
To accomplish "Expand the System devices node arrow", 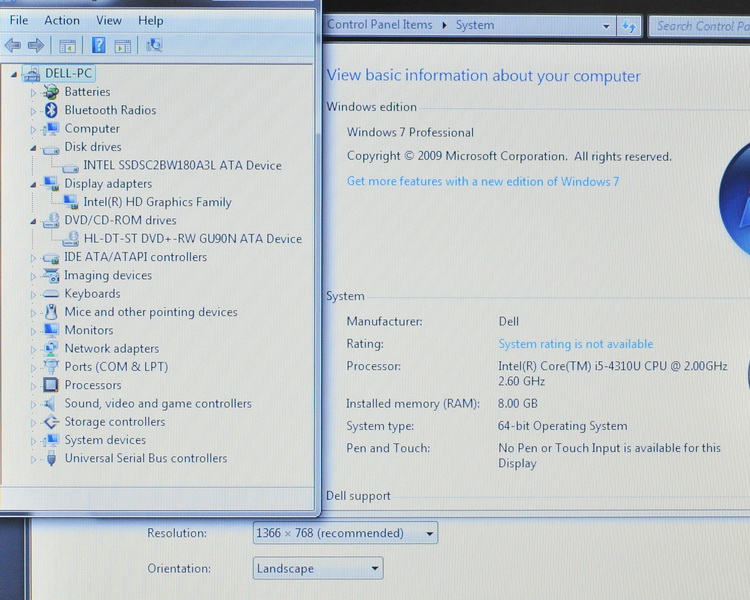I will 33,441.
